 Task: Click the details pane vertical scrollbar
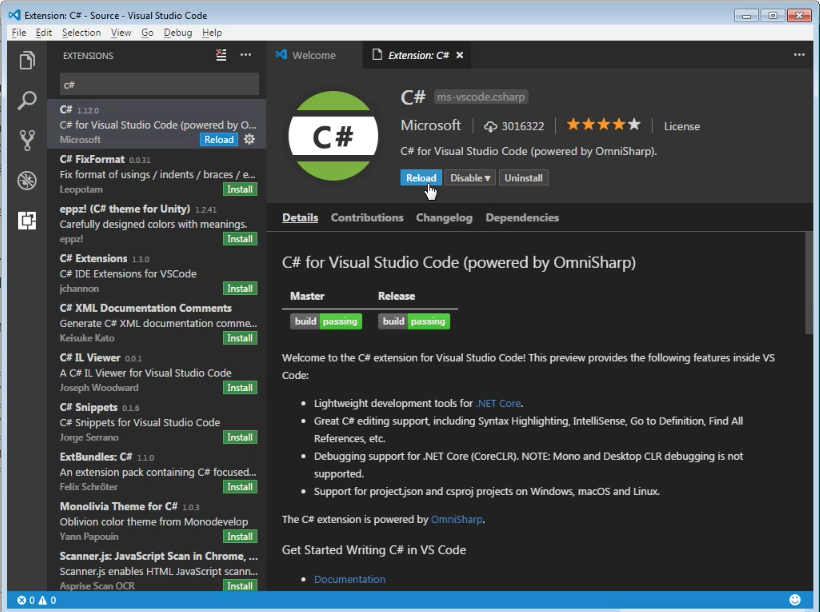tap(808, 282)
